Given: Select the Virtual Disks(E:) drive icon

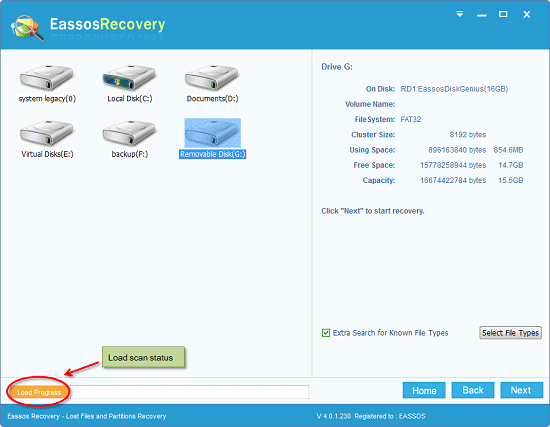Looking at the screenshot, I should (47, 133).
